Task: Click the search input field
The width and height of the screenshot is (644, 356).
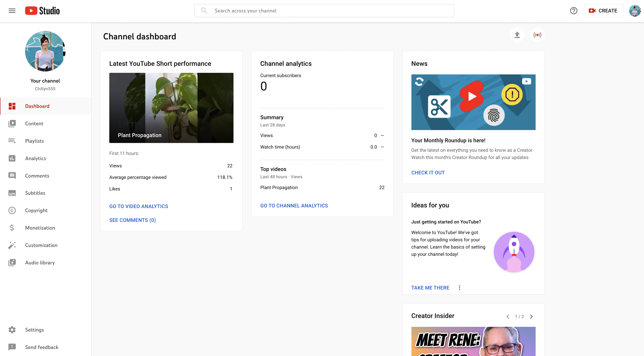Action: [x=324, y=11]
